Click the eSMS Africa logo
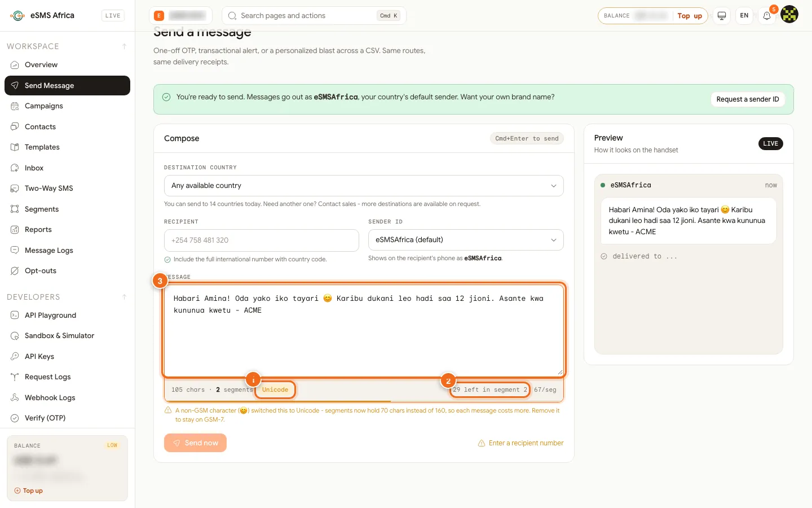The image size is (812, 508). (17, 16)
